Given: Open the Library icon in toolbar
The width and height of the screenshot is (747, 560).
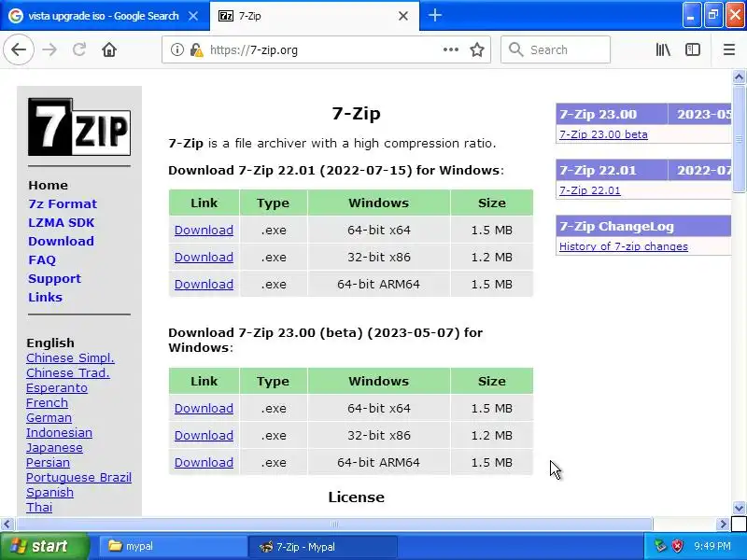Looking at the screenshot, I should coord(663,49).
